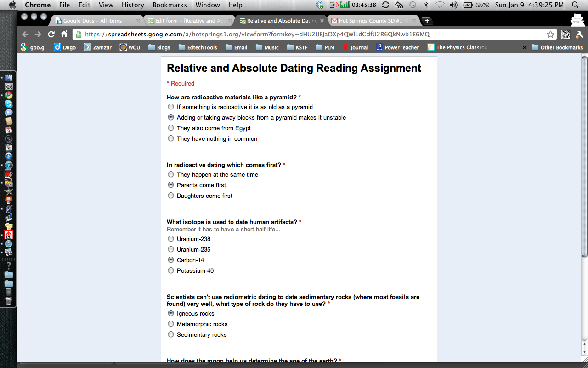Open the PLN bookmark folder
The width and height of the screenshot is (588, 368).
point(325,47)
